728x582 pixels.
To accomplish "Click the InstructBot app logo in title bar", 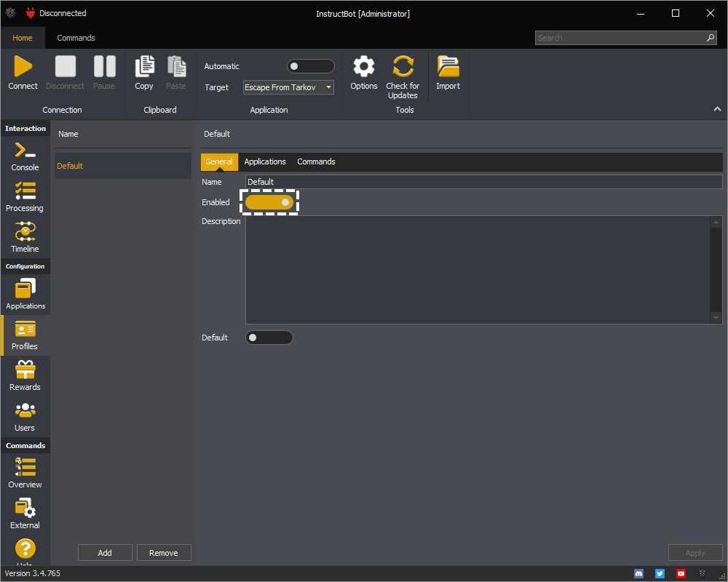I will pyautogui.click(x=10, y=13).
